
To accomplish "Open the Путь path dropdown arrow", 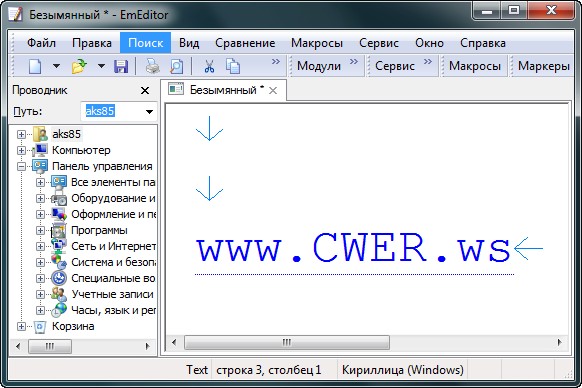I will (x=149, y=111).
